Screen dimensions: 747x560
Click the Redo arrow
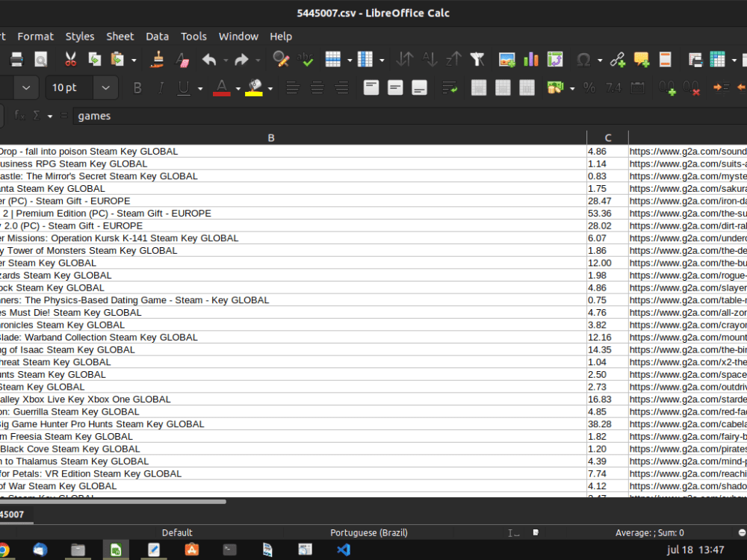241,60
